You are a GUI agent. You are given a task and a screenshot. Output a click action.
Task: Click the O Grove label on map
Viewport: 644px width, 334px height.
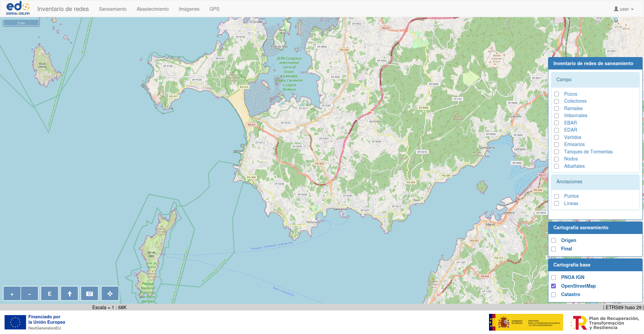(x=256, y=22)
